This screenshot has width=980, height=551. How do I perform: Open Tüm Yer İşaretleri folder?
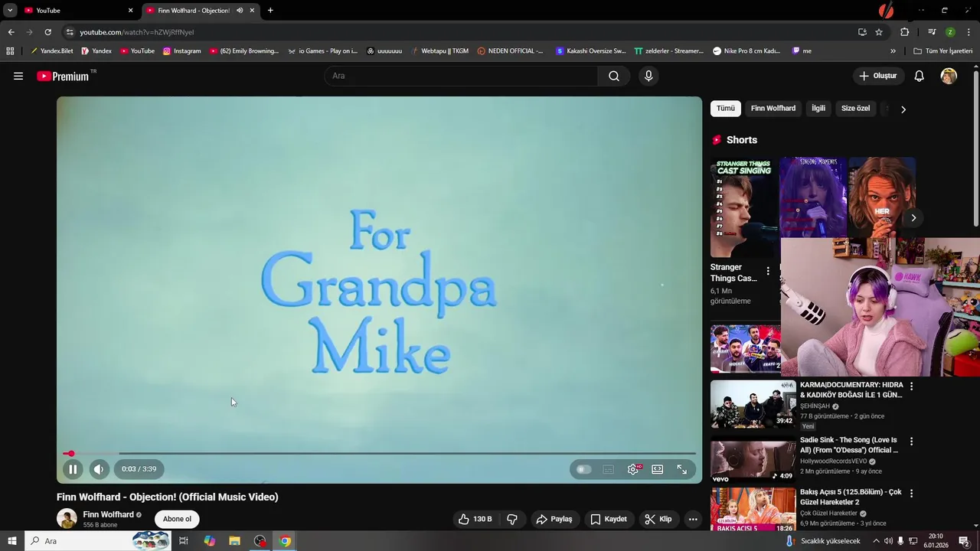943,51
